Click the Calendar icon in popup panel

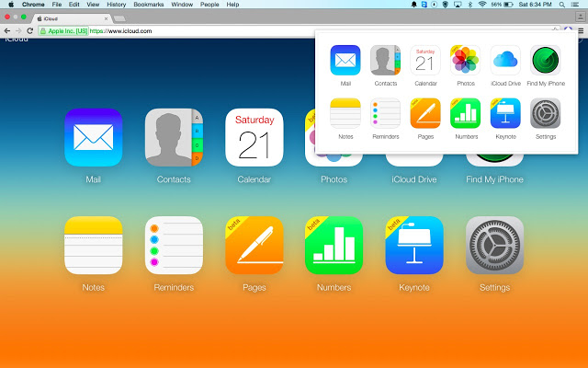pyautogui.click(x=425, y=61)
